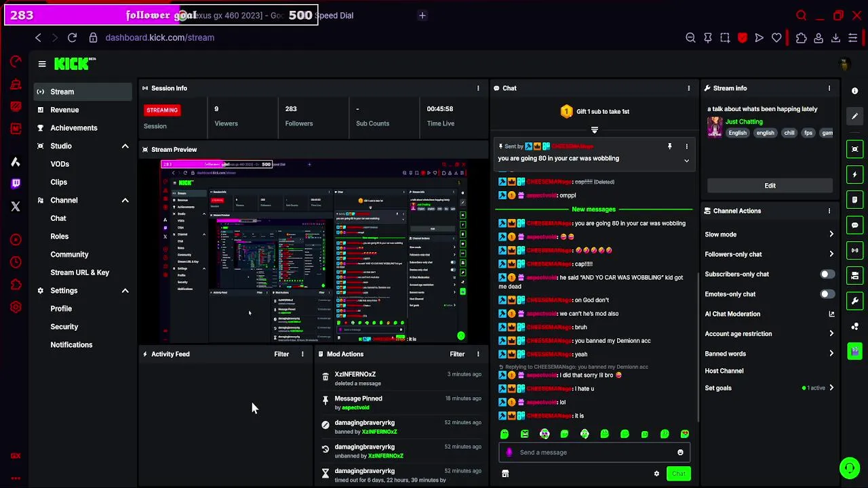Open Stream URL & Key page
The image size is (868, 488).
pos(79,272)
